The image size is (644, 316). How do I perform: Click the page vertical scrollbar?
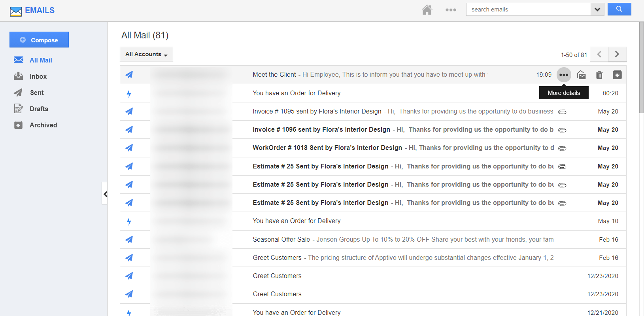coord(641,67)
